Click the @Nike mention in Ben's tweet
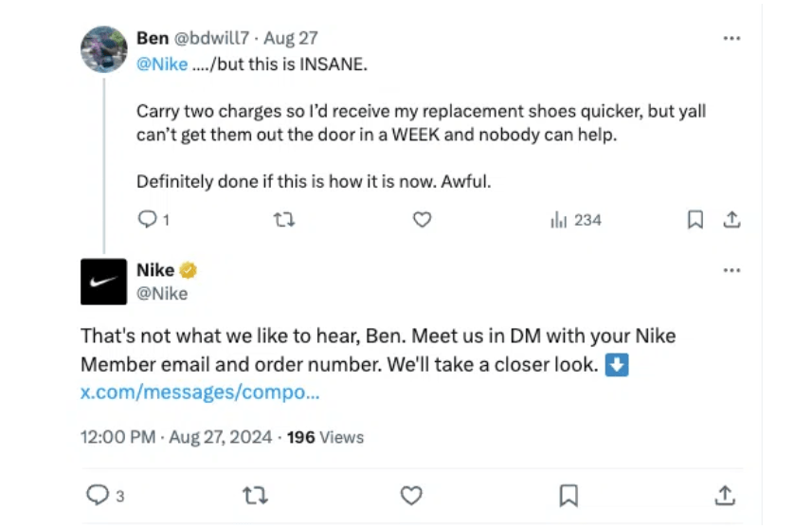 coord(162,64)
